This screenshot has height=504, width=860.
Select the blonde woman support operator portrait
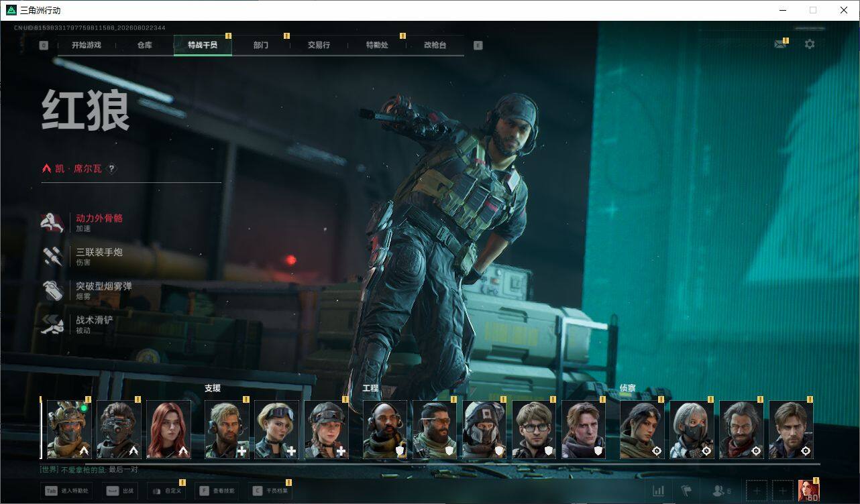[x=277, y=430]
